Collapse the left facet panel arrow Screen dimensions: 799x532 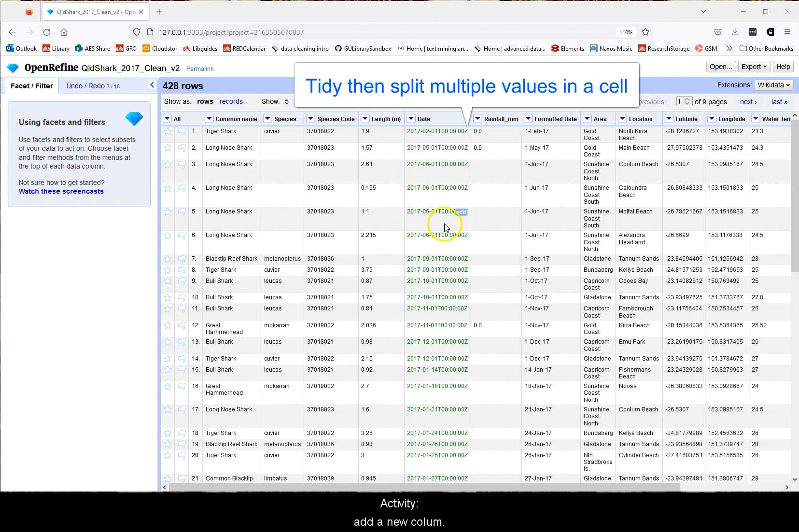[152, 85]
